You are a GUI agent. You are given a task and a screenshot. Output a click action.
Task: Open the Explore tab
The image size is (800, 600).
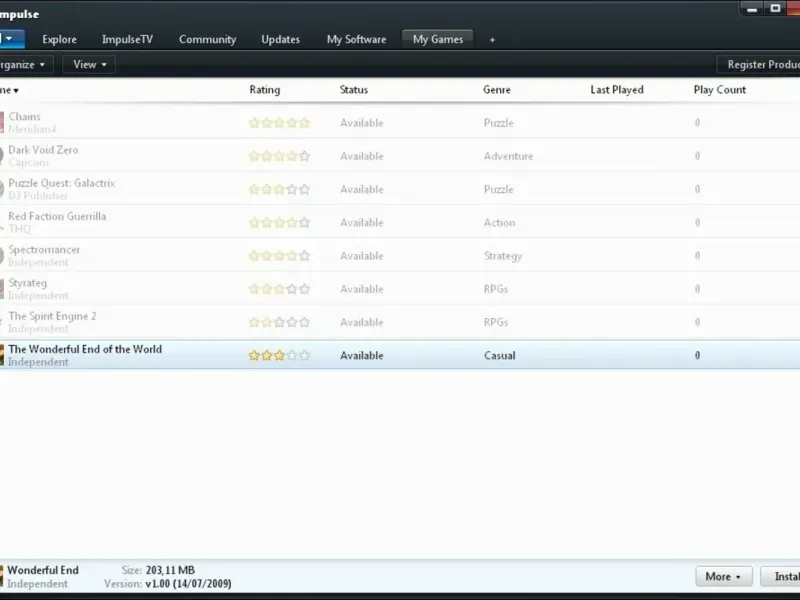coord(59,39)
